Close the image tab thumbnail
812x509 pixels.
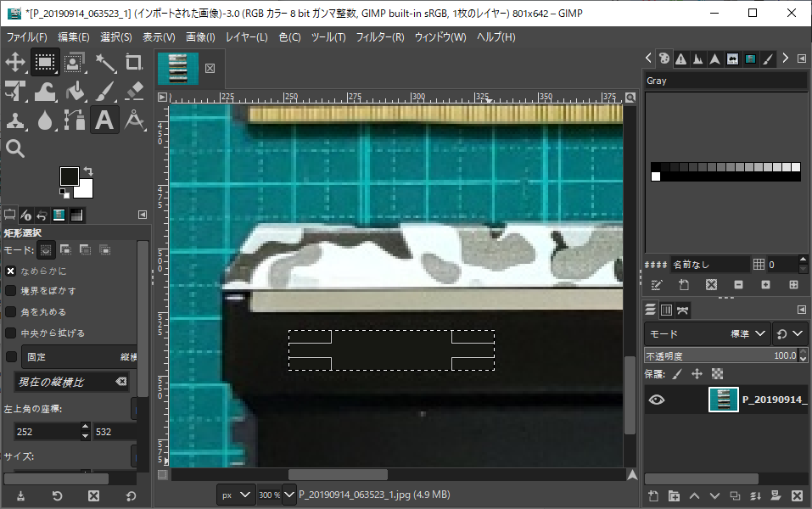click(x=210, y=69)
